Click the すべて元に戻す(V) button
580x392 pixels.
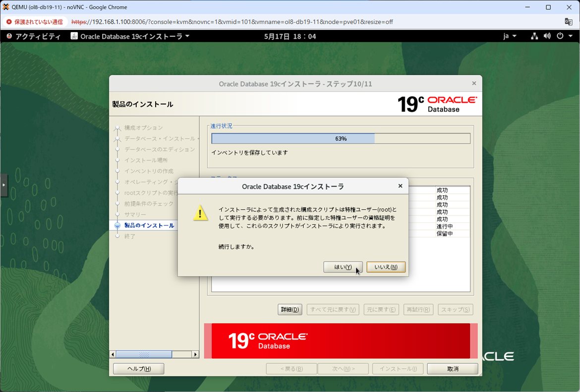coord(333,310)
